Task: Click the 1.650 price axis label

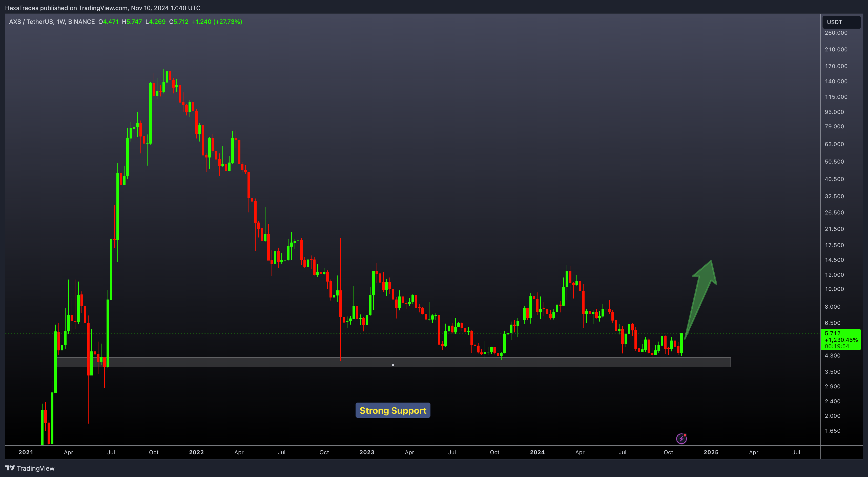Action: (x=833, y=431)
